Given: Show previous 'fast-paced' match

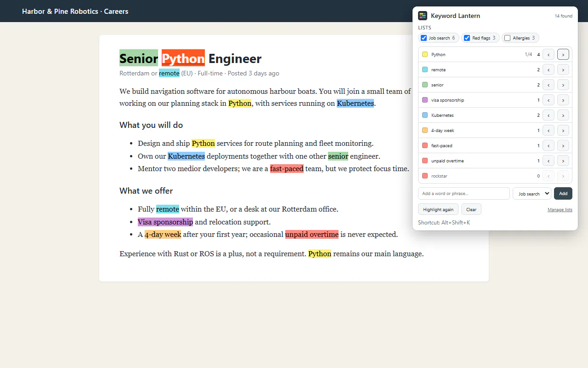Looking at the screenshot, I should pos(548,145).
